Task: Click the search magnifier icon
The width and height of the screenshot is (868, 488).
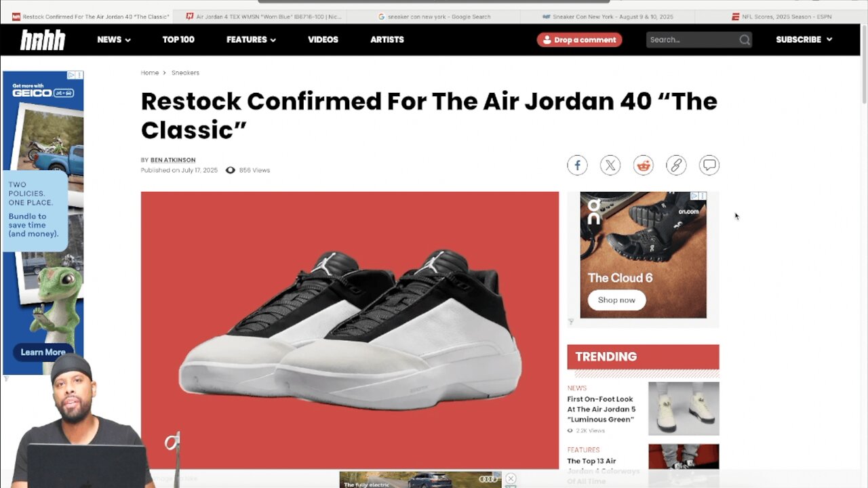Action: pyautogui.click(x=745, y=40)
